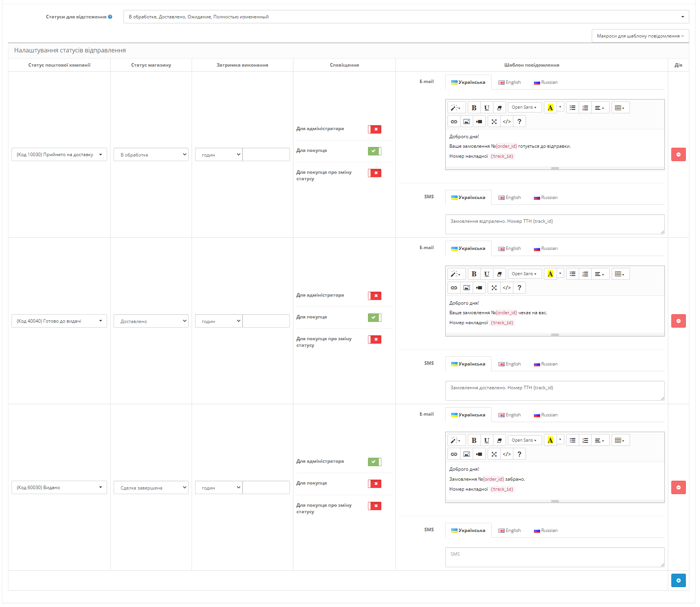This screenshot has height=607, width=700.
Task: Disable buyer notification for Прийнято на доставку row
Action: 374,151
